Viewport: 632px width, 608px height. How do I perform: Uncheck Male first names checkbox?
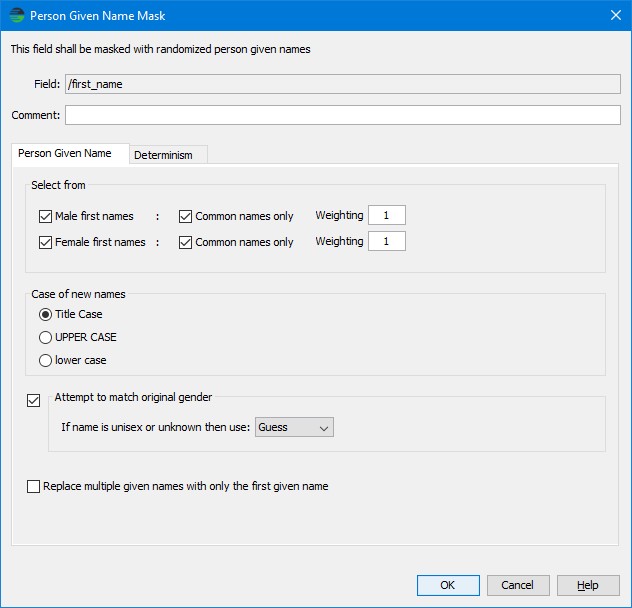[46, 216]
